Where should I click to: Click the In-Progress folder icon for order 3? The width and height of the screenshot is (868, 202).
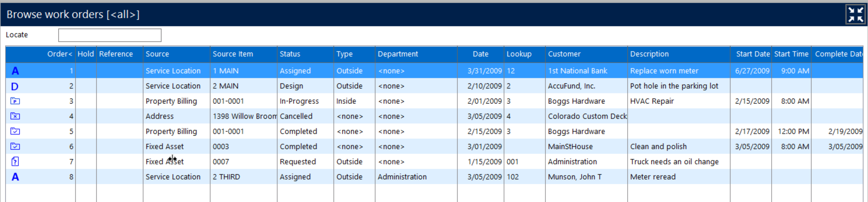15,101
